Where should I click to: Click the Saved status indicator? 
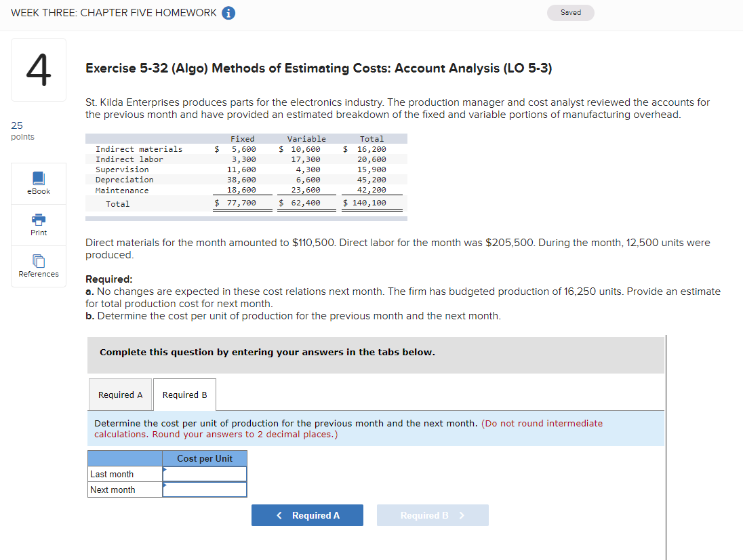tap(570, 12)
